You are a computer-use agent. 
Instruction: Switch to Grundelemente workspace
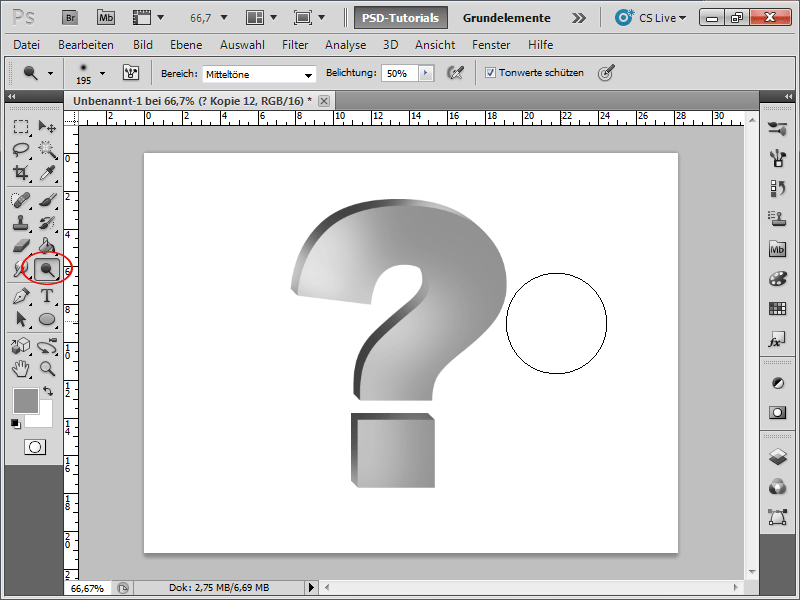(x=507, y=18)
